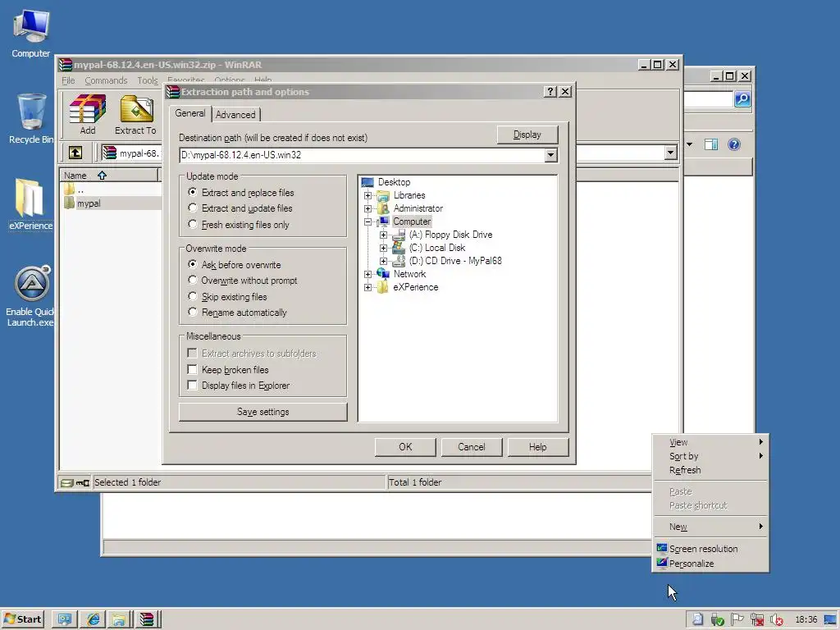Viewport: 840px width, 630px height.
Task: Choose Personalize from the context menu
Action: pyautogui.click(x=710, y=563)
